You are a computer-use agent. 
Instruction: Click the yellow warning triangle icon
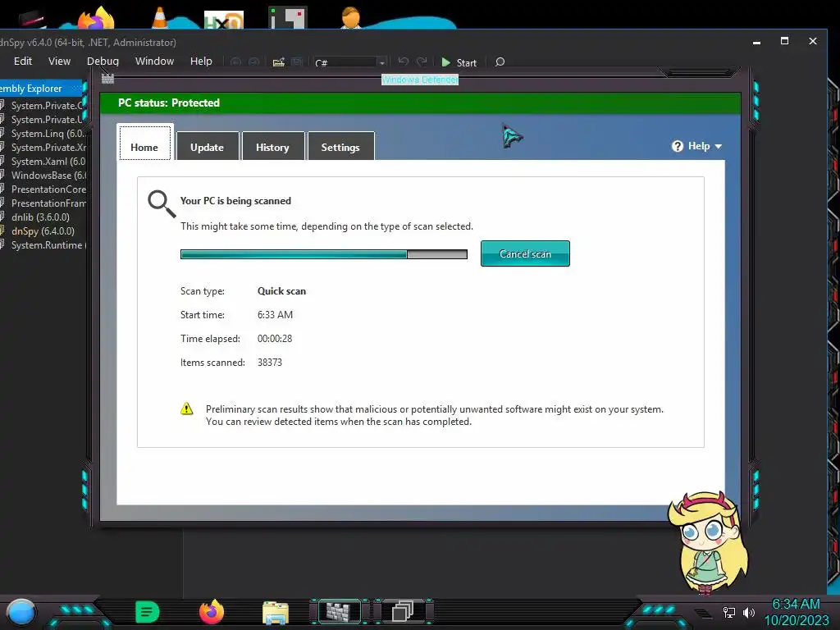(186, 409)
